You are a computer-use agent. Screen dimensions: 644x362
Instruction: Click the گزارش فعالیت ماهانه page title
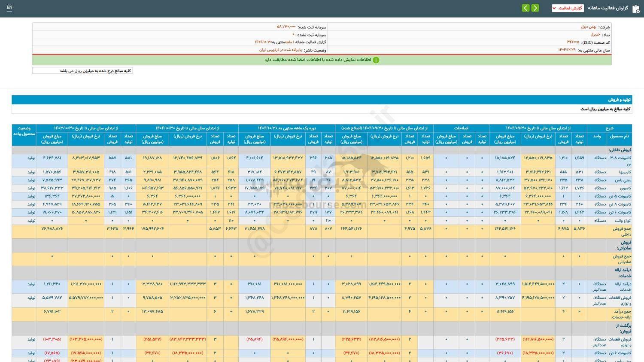point(608,8)
